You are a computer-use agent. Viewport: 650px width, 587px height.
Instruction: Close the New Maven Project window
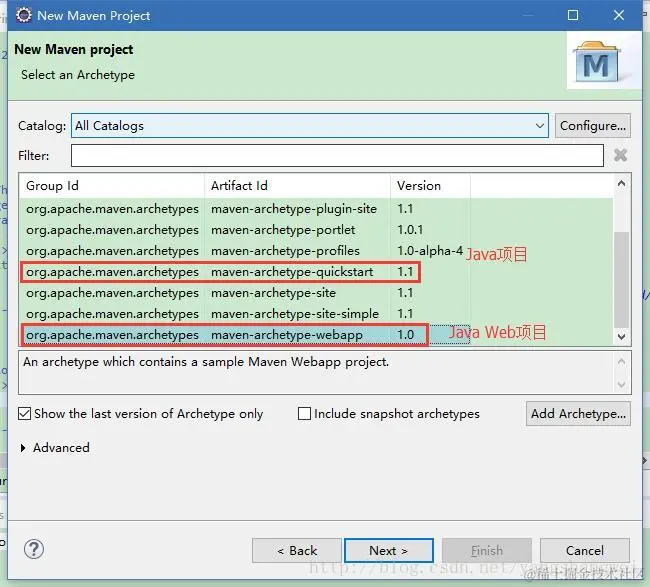click(619, 15)
